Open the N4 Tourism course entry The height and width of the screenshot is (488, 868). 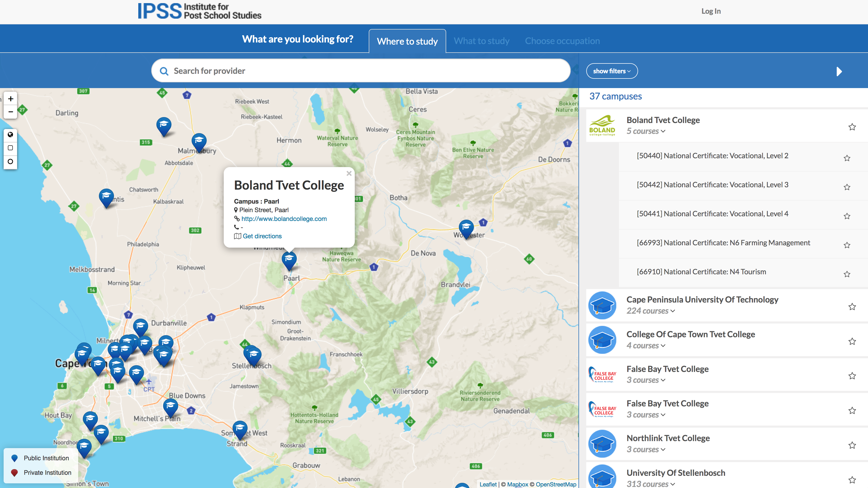(701, 272)
